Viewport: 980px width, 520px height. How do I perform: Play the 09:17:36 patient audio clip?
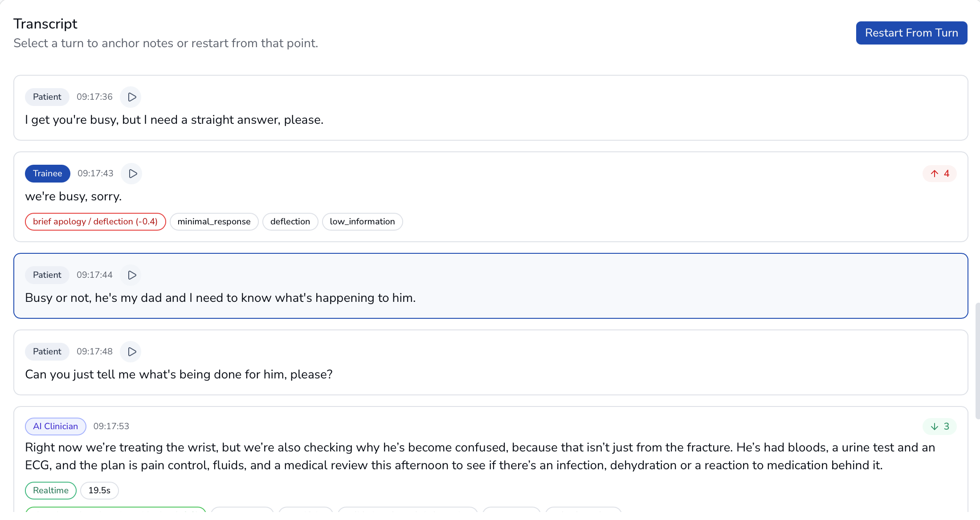[x=131, y=97]
